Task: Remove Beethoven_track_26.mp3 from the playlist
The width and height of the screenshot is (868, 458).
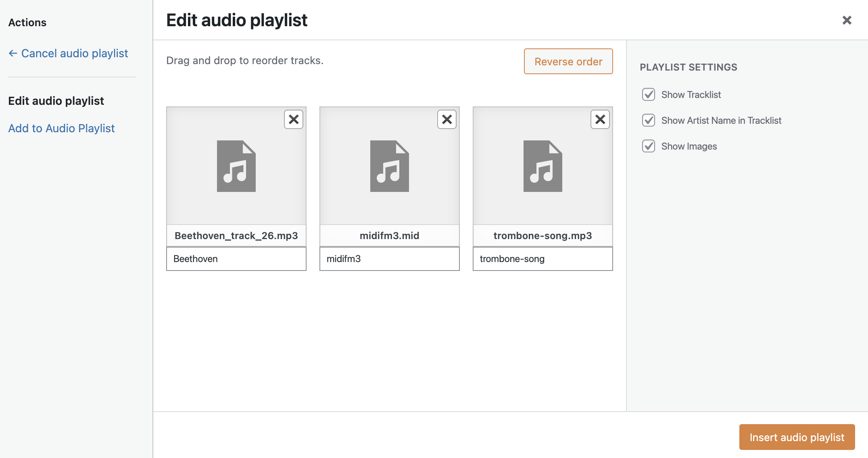Action: (x=294, y=119)
